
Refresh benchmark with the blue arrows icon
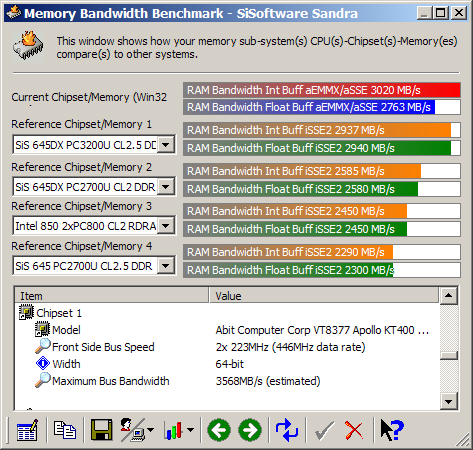(x=287, y=430)
